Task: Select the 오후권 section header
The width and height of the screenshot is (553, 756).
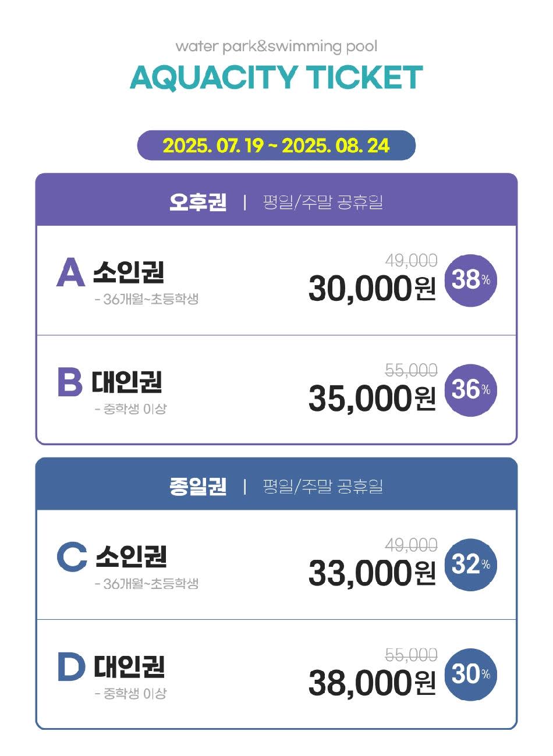Action: (x=198, y=203)
